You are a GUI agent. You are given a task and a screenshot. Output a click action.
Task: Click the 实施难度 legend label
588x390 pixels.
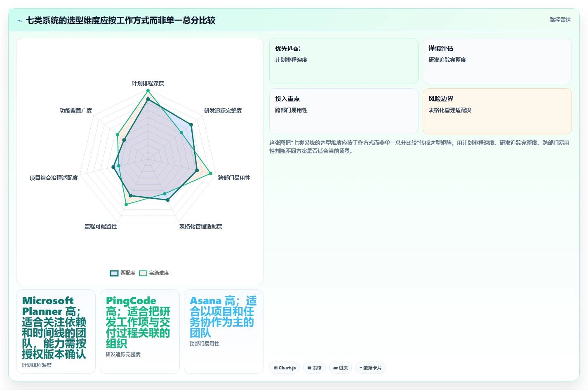159,273
